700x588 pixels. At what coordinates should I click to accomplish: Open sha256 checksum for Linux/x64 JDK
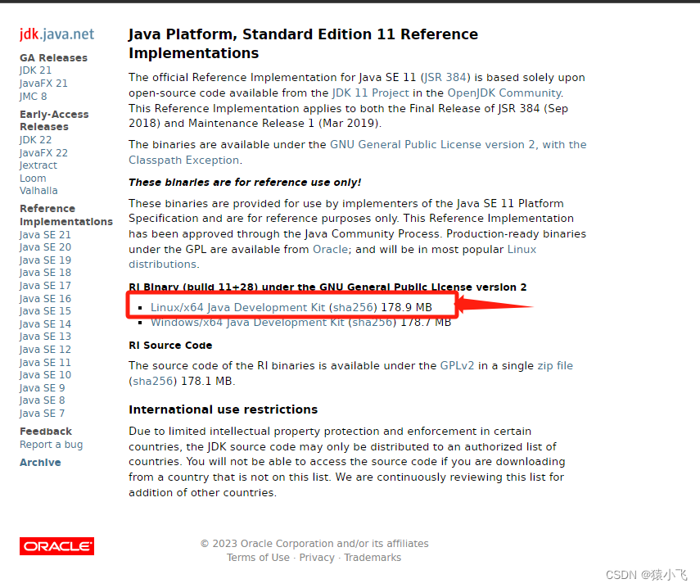(353, 307)
